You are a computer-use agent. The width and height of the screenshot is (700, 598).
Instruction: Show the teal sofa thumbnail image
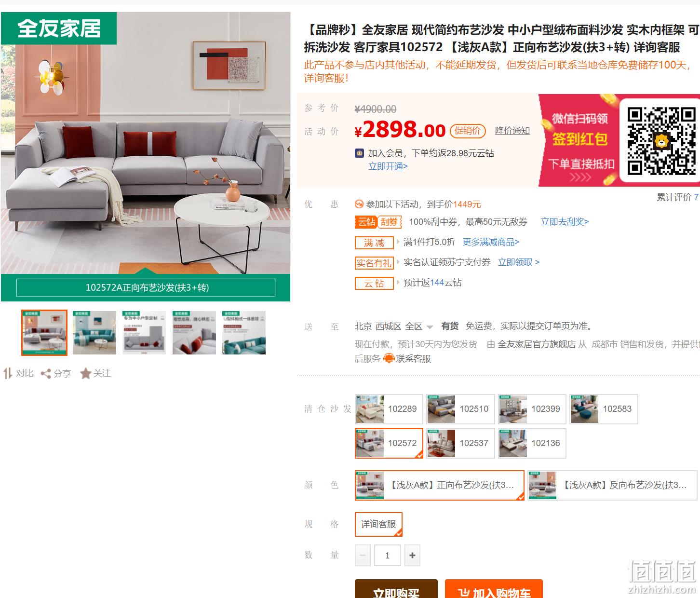[94, 333]
